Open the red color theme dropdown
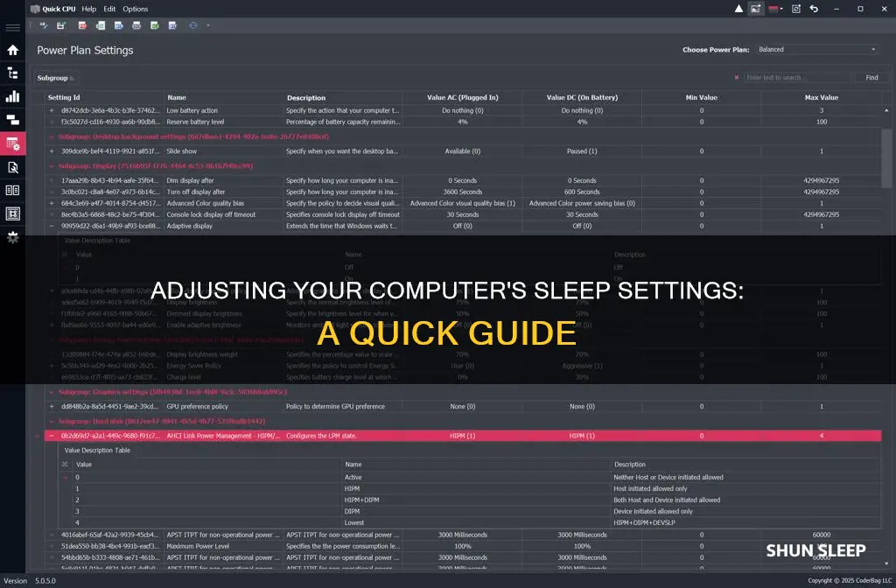896x588 pixels. tap(775, 9)
